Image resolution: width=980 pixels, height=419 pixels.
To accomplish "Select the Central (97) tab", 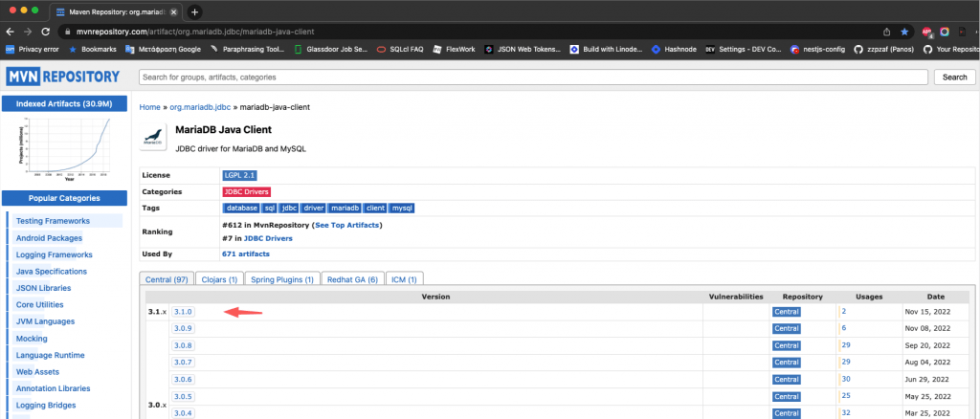I will [x=167, y=279].
